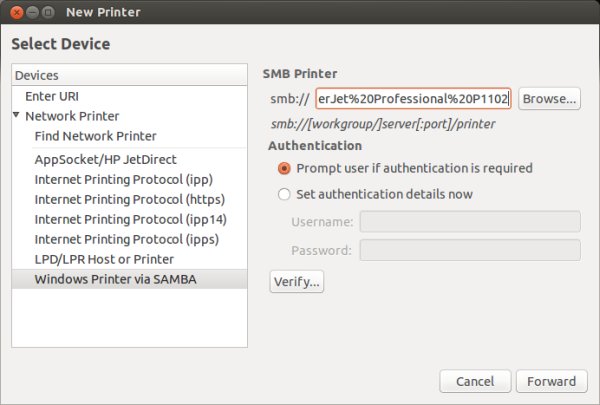Select Windows Printer via SAMBA
600x405 pixels.
115,279
